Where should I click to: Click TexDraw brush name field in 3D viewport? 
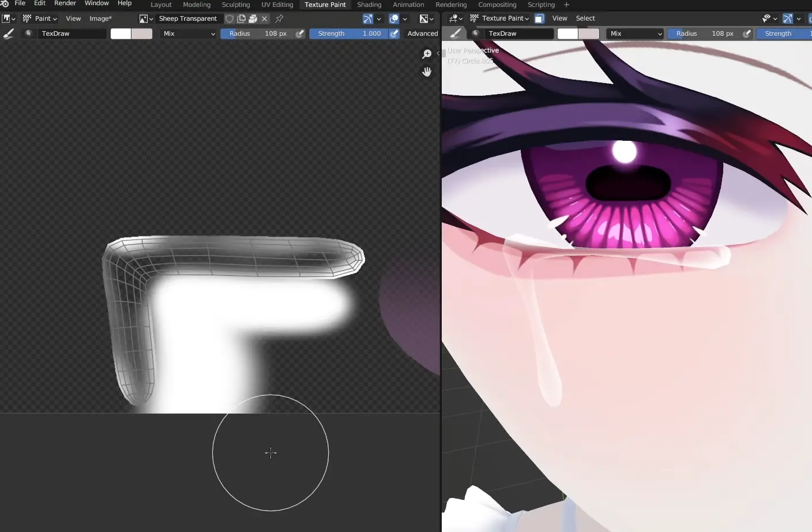[519, 33]
